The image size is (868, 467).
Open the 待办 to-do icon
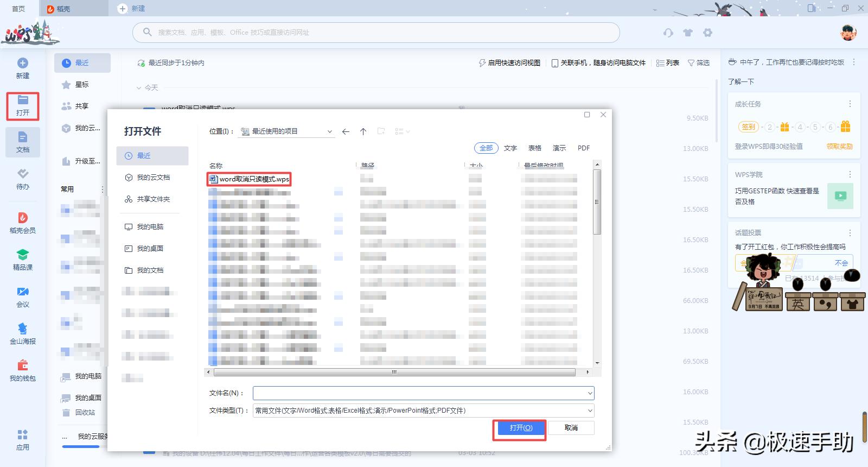[x=23, y=174]
